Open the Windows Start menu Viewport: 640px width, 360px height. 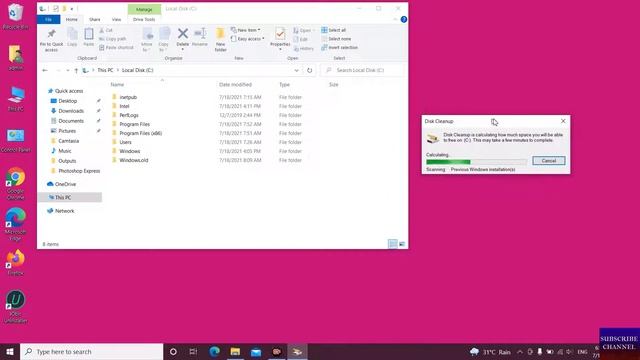point(10,351)
